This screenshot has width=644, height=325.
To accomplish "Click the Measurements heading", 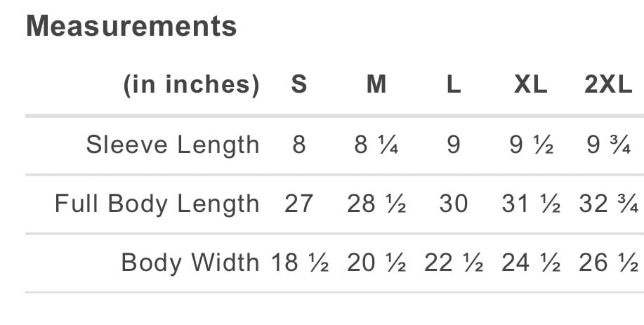I will point(131,27).
